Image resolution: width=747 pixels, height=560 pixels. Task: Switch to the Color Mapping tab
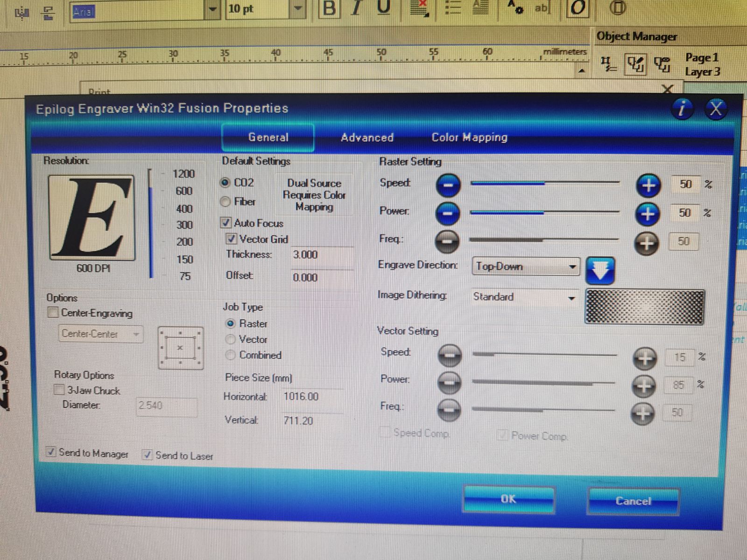[x=469, y=137]
